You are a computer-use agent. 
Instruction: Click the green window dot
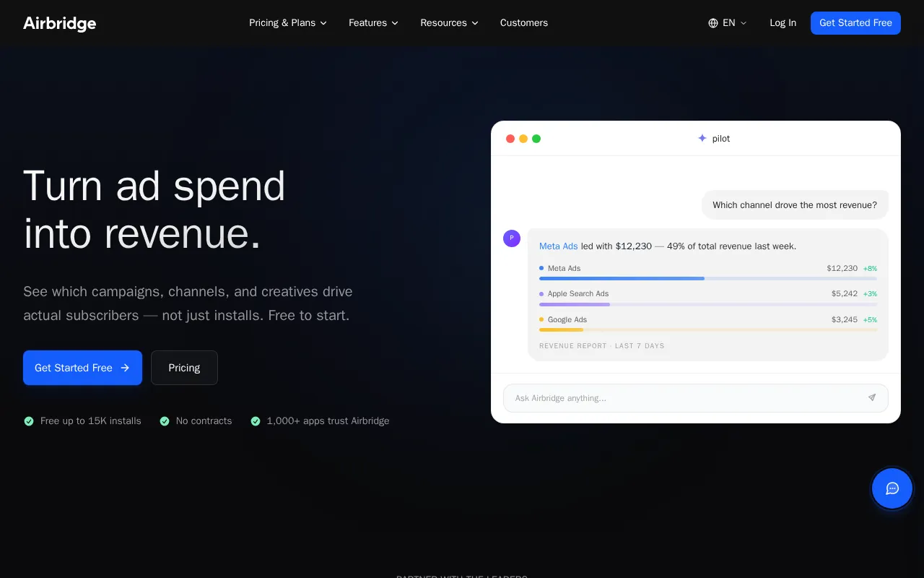pos(536,139)
